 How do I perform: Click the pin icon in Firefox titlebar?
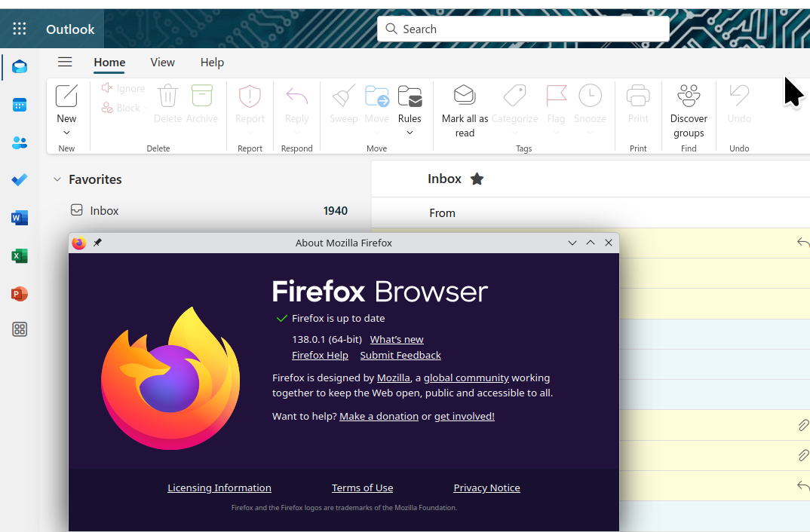pos(97,243)
